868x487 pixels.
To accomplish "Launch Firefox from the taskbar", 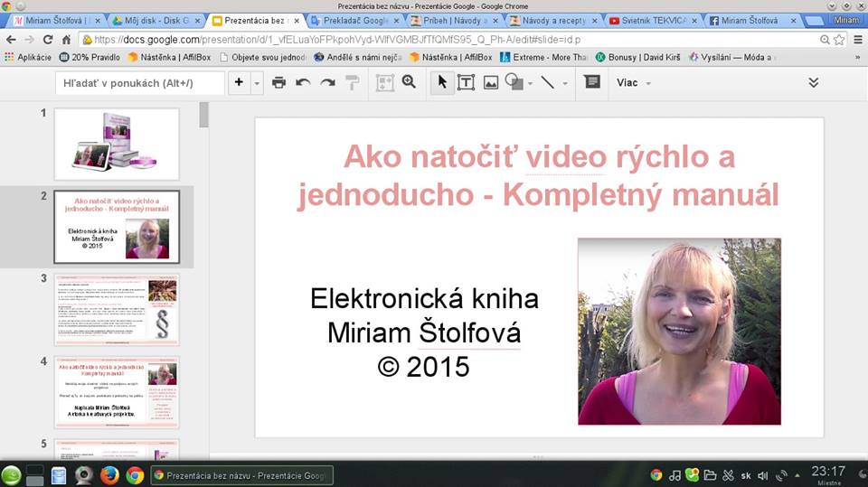I will (x=109, y=475).
